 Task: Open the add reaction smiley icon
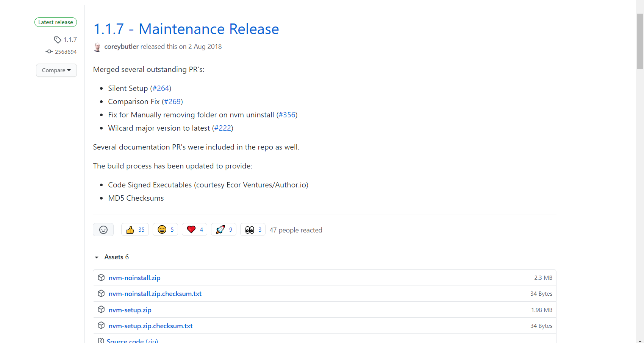tap(103, 229)
